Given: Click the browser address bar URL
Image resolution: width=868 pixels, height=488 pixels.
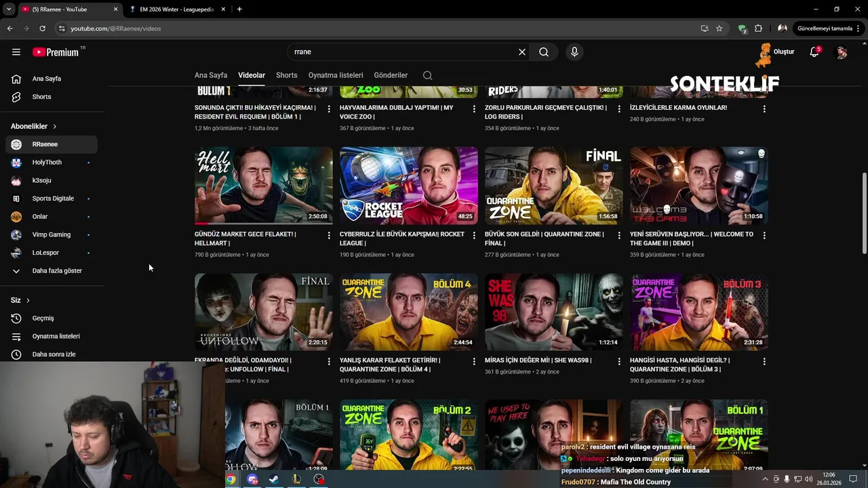Looking at the screenshot, I should pyautogui.click(x=116, y=28).
